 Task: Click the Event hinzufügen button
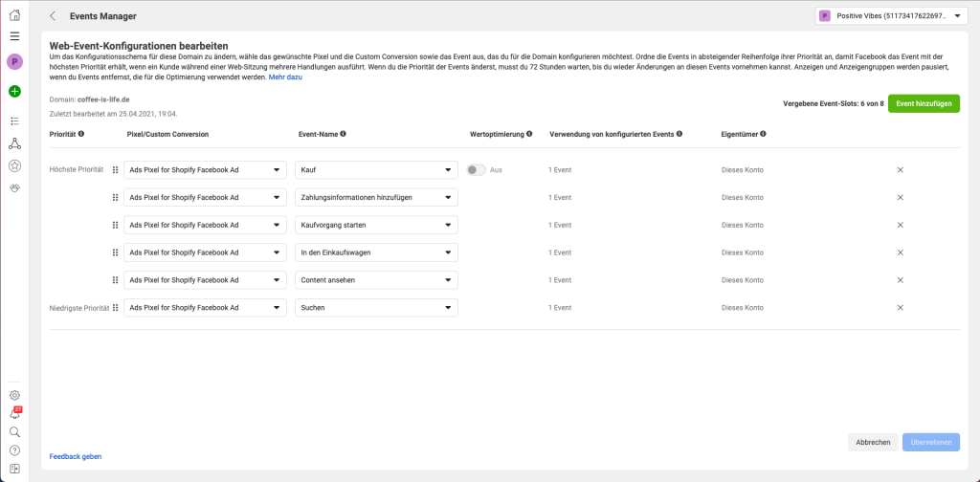tap(924, 103)
